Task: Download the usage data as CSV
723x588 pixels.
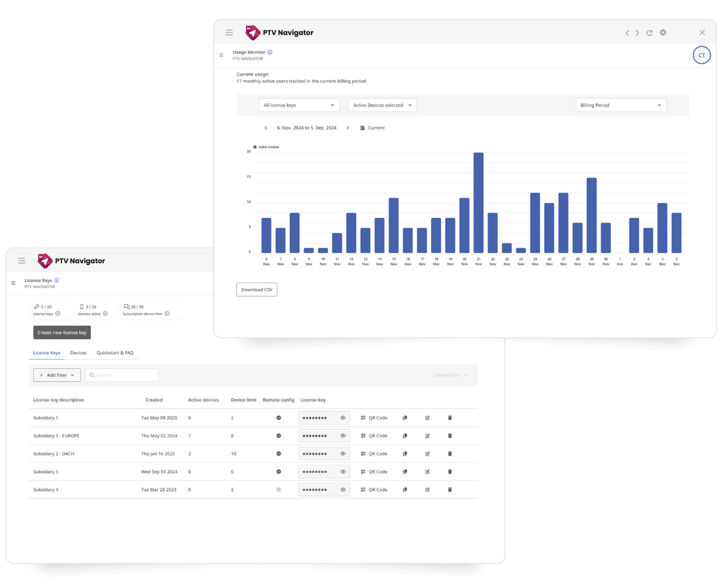Action: tap(257, 290)
